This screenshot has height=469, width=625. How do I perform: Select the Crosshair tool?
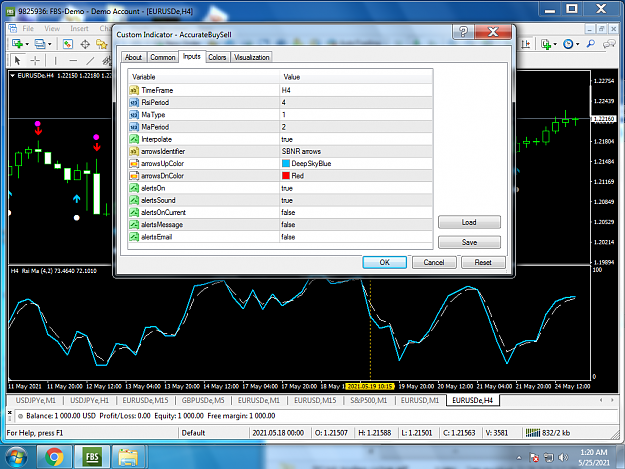[x=35, y=61]
